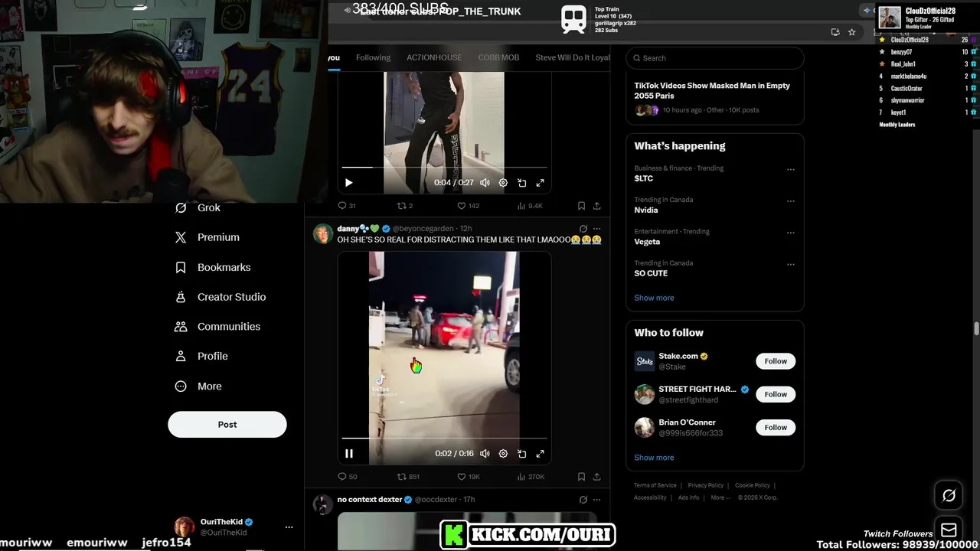
Task: Follow Brian O'Conner
Action: (776, 427)
